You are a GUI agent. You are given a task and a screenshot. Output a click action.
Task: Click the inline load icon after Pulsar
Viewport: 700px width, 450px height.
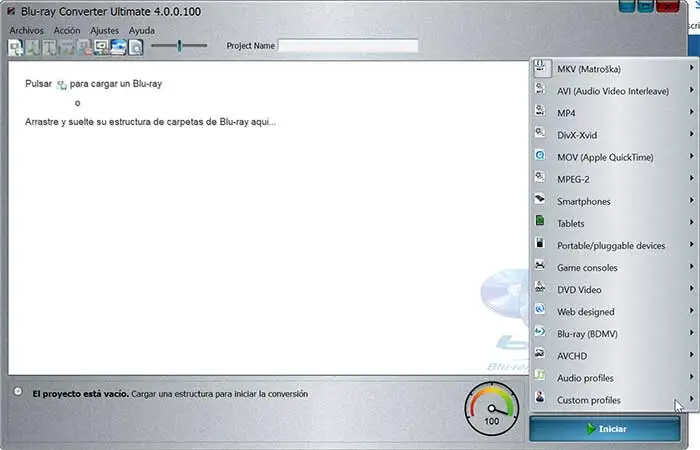coord(62,85)
